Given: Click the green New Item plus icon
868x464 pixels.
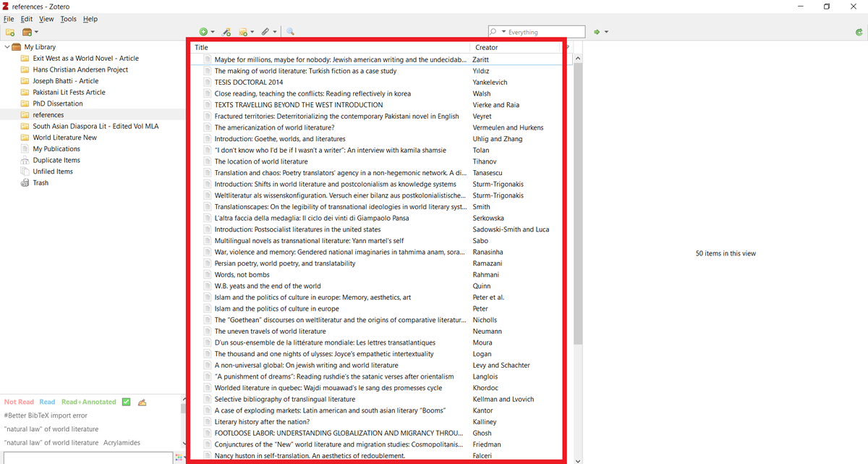Looking at the screenshot, I should [x=203, y=32].
